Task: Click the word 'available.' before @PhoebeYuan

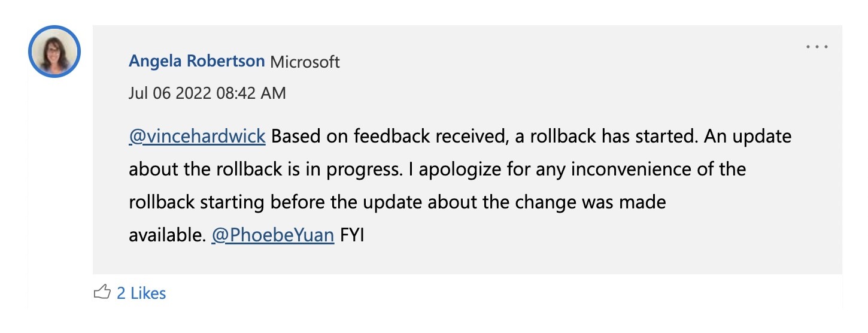Action: click(x=168, y=235)
